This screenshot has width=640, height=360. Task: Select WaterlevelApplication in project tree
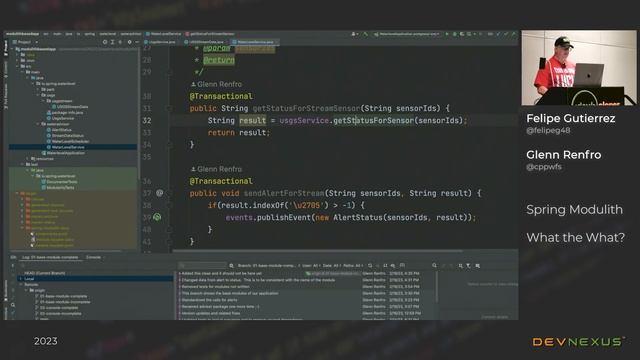63,153
